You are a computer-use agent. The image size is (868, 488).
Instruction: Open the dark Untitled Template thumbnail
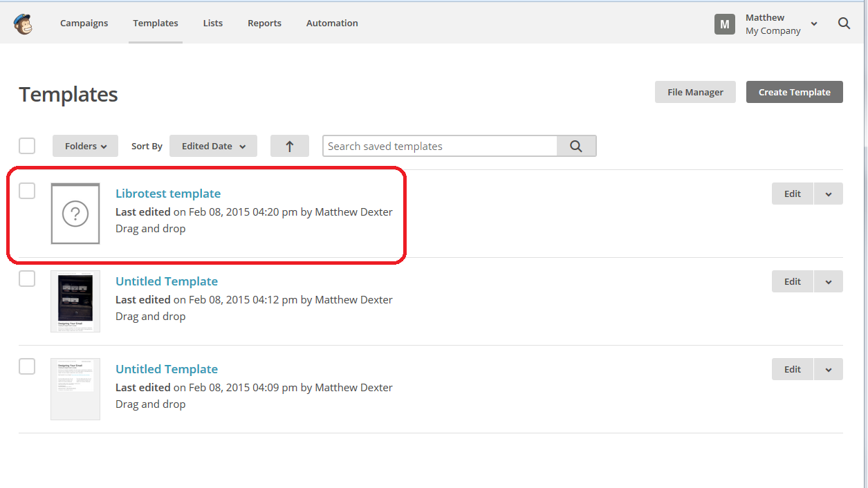75,301
